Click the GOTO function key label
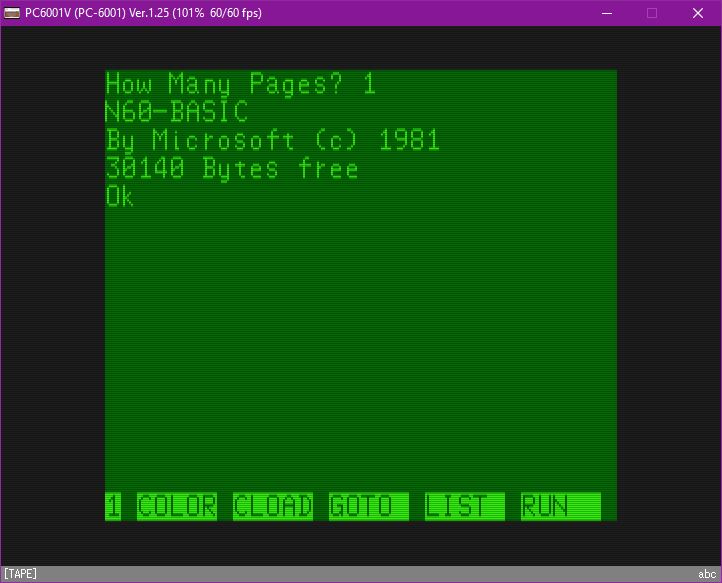Image resolution: width=722 pixels, height=583 pixels. (369, 506)
